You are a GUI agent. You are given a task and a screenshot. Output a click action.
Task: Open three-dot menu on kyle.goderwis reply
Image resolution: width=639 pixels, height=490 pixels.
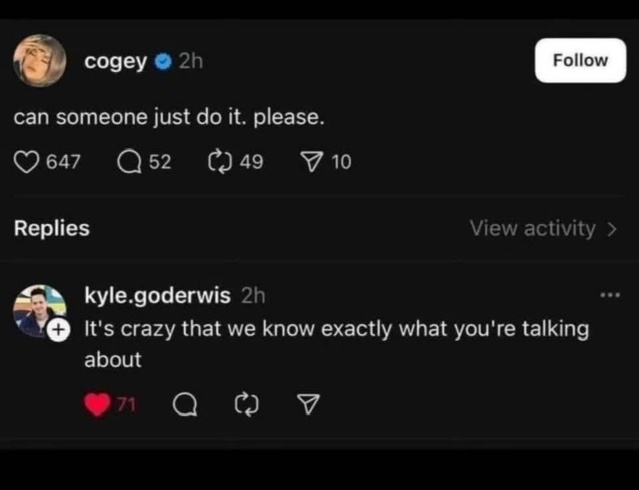609,296
